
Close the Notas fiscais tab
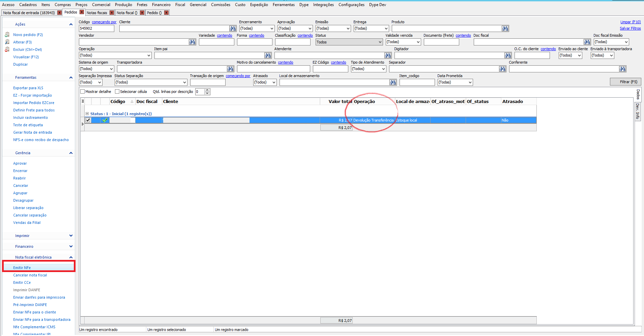coord(112,13)
